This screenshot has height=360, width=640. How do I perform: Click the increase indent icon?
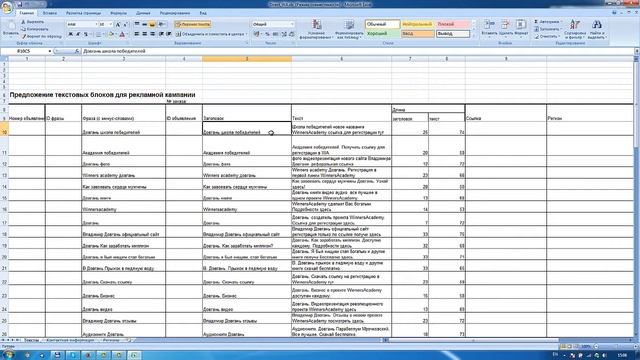click(169, 34)
